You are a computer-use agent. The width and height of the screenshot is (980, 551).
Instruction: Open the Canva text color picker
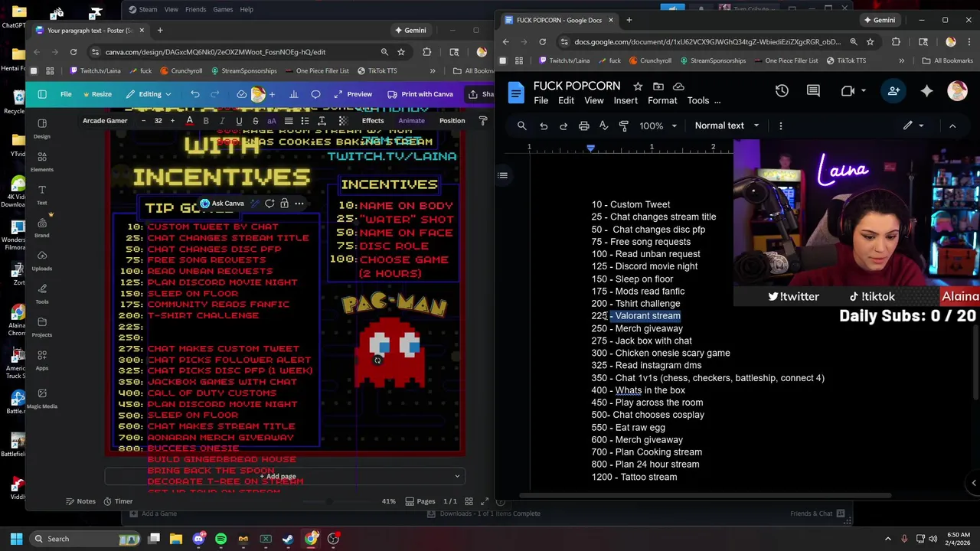click(190, 121)
